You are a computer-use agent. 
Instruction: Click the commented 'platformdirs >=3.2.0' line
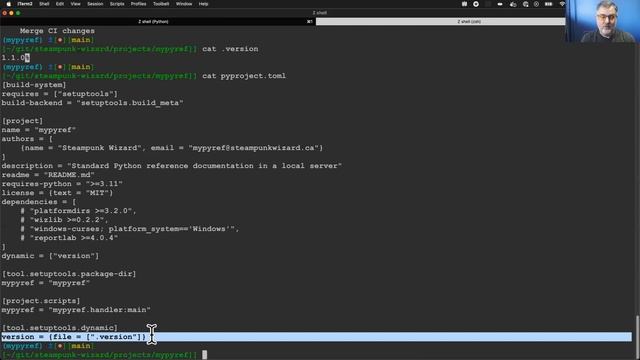coord(78,211)
